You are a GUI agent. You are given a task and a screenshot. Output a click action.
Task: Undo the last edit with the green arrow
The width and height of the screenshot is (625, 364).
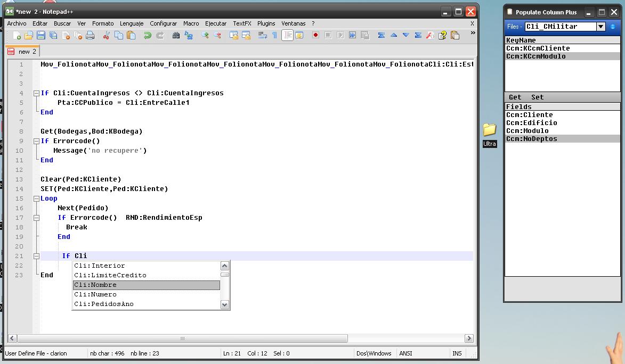[x=148, y=36]
